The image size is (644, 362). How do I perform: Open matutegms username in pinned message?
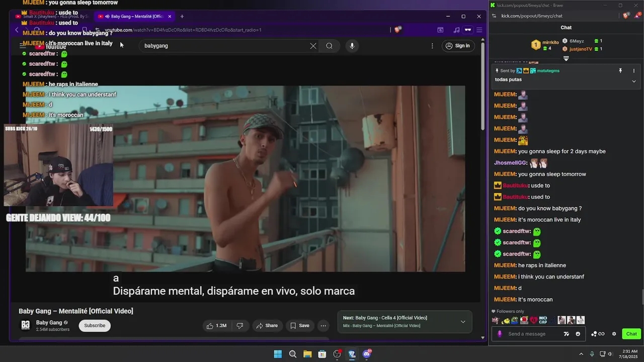point(548,71)
